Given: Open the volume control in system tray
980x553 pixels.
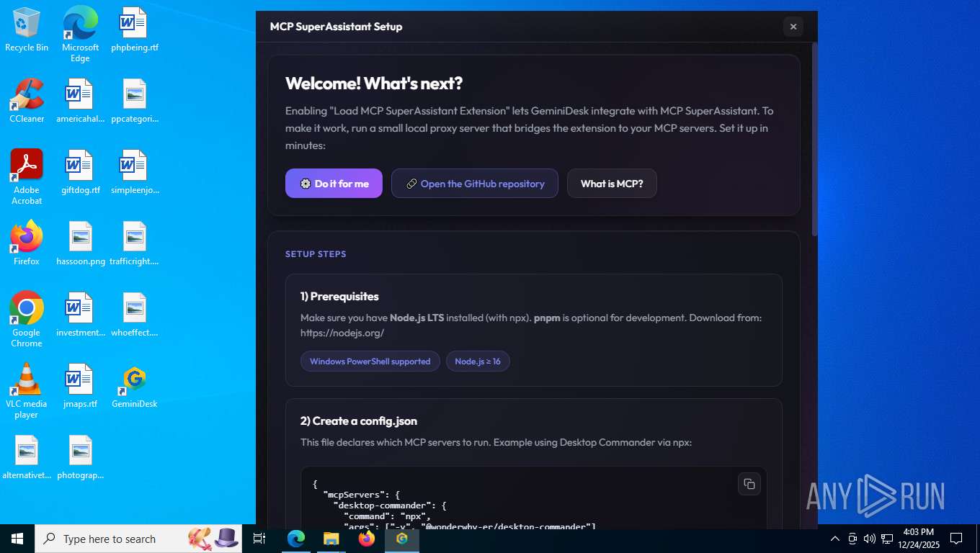Looking at the screenshot, I should (870, 539).
